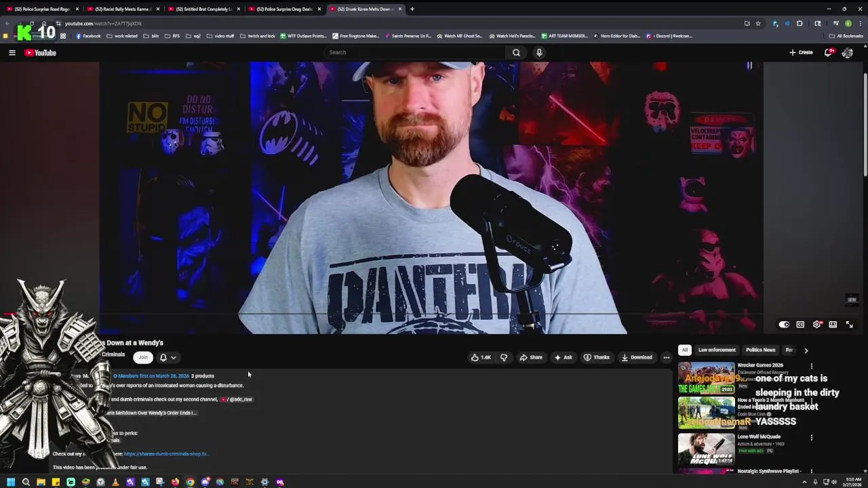868x488 pixels.
Task: Open a new browser tab
Action: (x=412, y=9)
